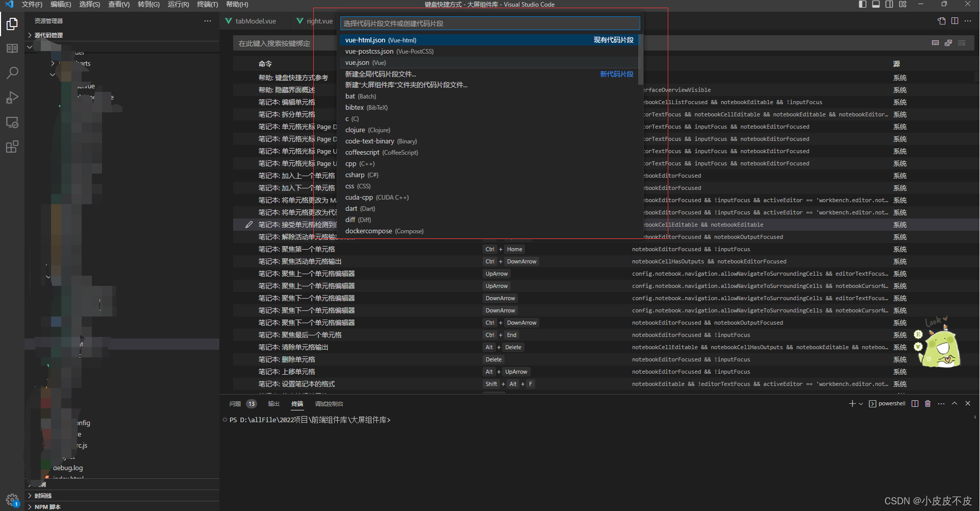Open the Manage gear icon
The height and width of the screenshot is (511, 980).
12,499
